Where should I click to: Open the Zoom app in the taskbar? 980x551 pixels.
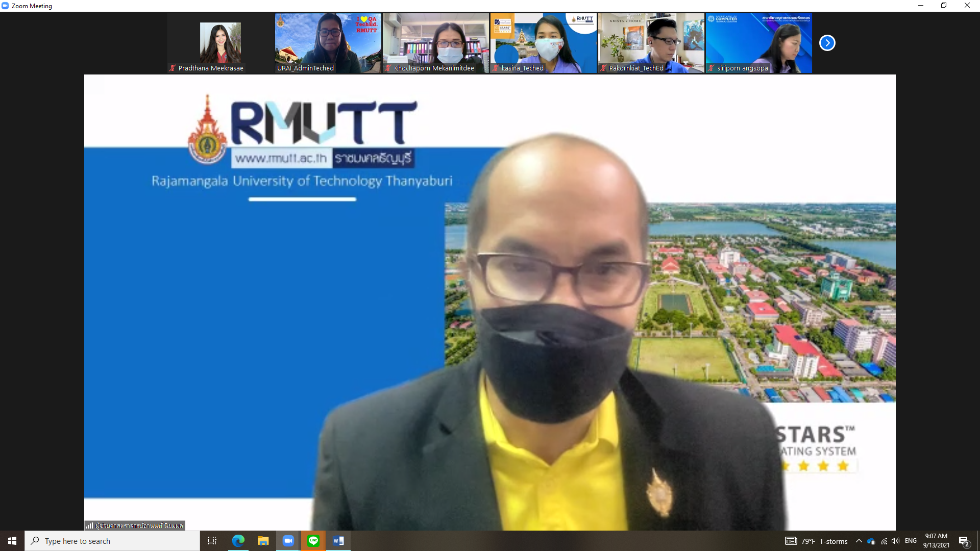tap(288, 541)
